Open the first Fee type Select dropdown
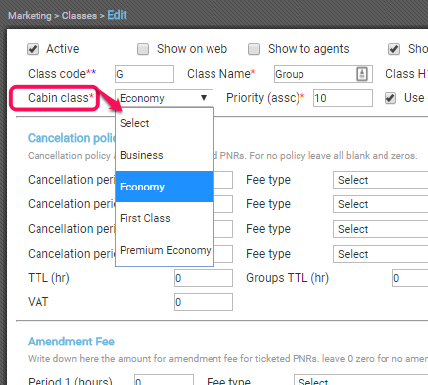 point(381,180)
